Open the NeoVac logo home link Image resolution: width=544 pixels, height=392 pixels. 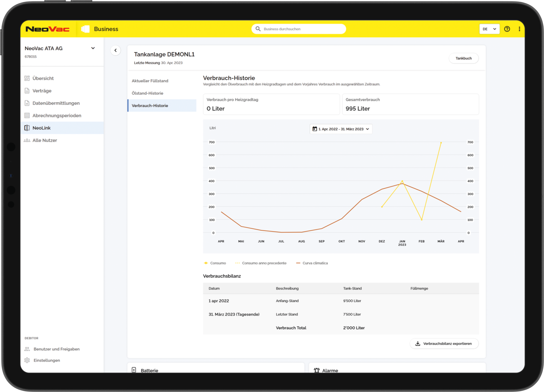[x=47, y=29]
